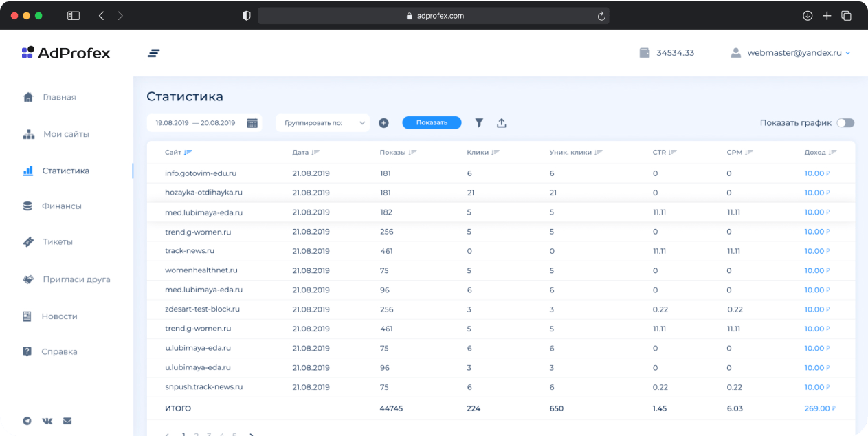This screenshot has width=868, height=436.
Task: Click the Показать button
Action: click(432, 122)
